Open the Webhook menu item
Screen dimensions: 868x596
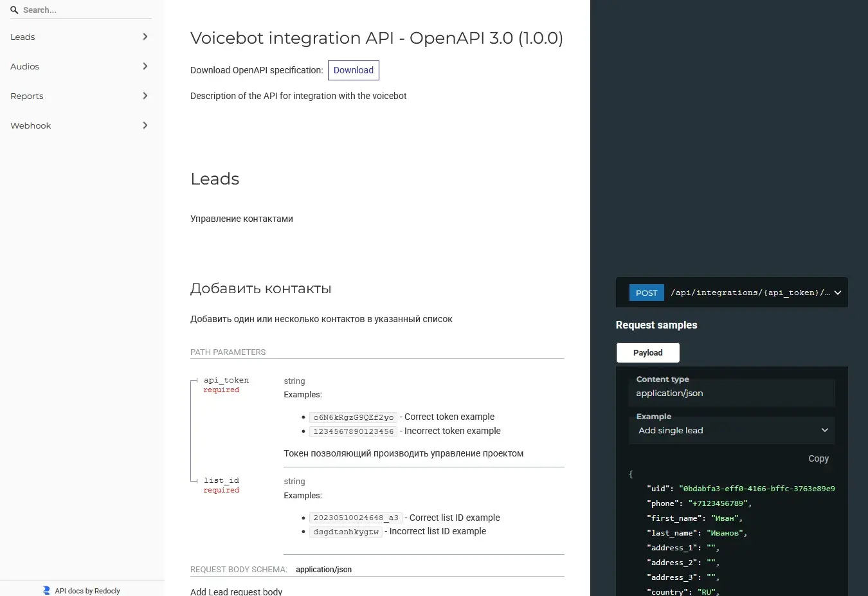pyautogui.click(x=82, y=125)
